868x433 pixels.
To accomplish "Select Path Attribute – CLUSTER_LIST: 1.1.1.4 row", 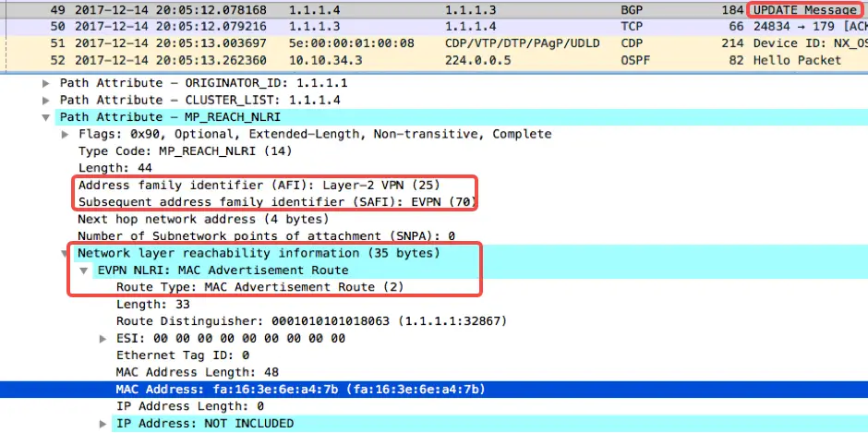I will coord(199,101).
